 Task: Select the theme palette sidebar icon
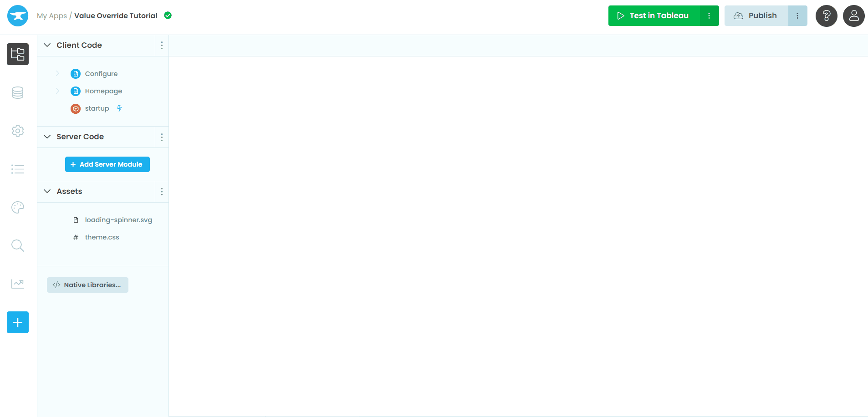17,207
